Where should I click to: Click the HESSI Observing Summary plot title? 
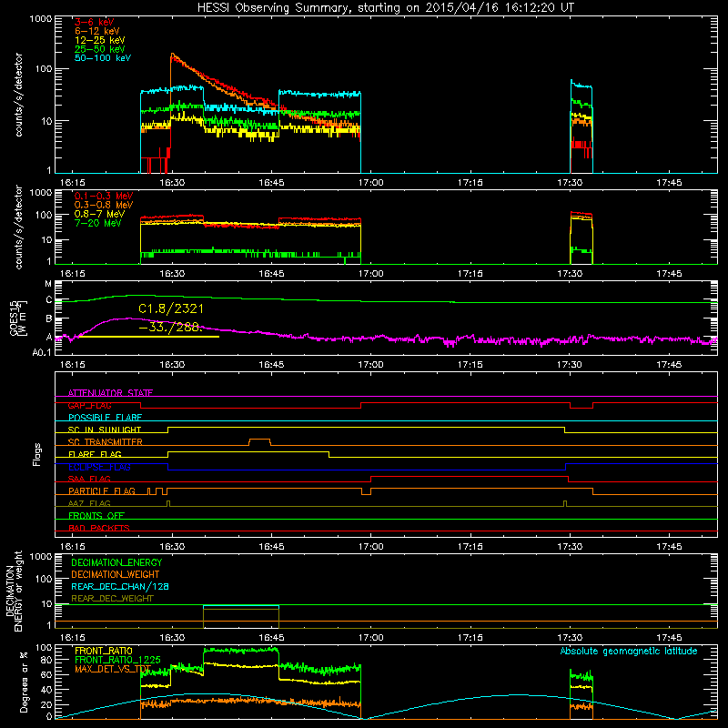(x=385, y=8)
